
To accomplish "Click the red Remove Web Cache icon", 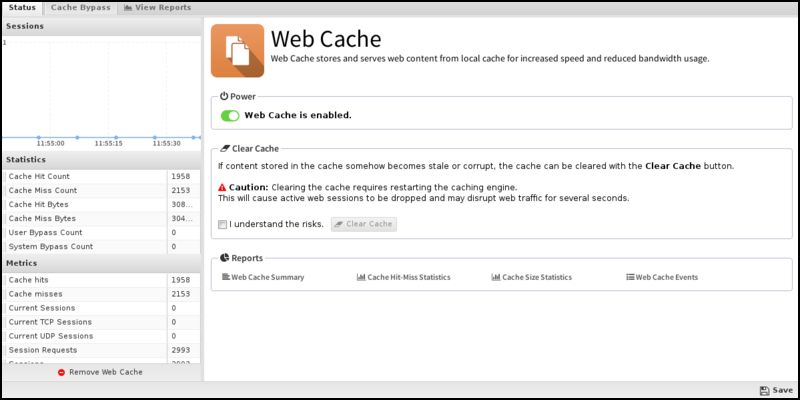I will [x=62, y=372].
